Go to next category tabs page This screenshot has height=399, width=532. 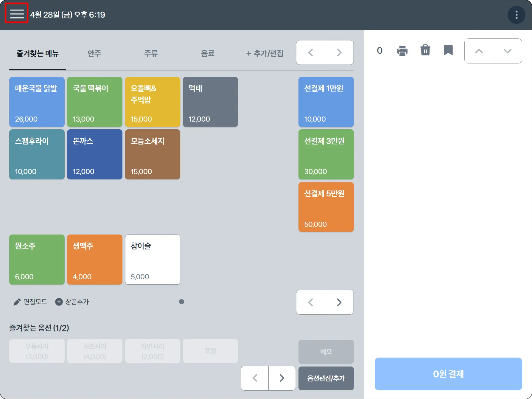tap(339, 53)
